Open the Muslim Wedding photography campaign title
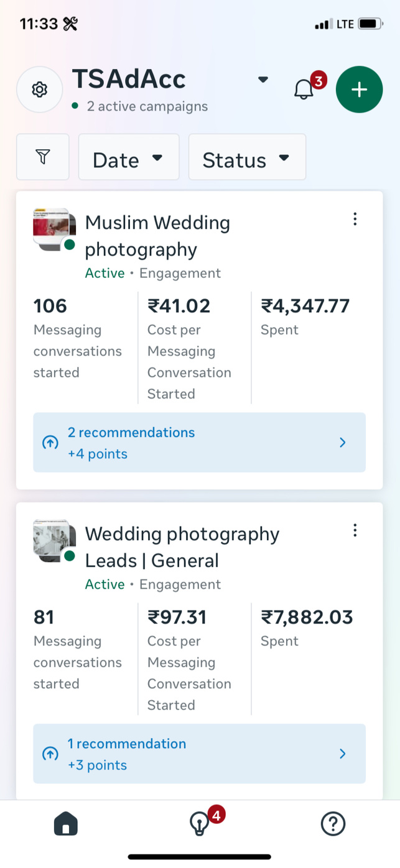Screen dimensions: 400x868 tap(157, 236)
